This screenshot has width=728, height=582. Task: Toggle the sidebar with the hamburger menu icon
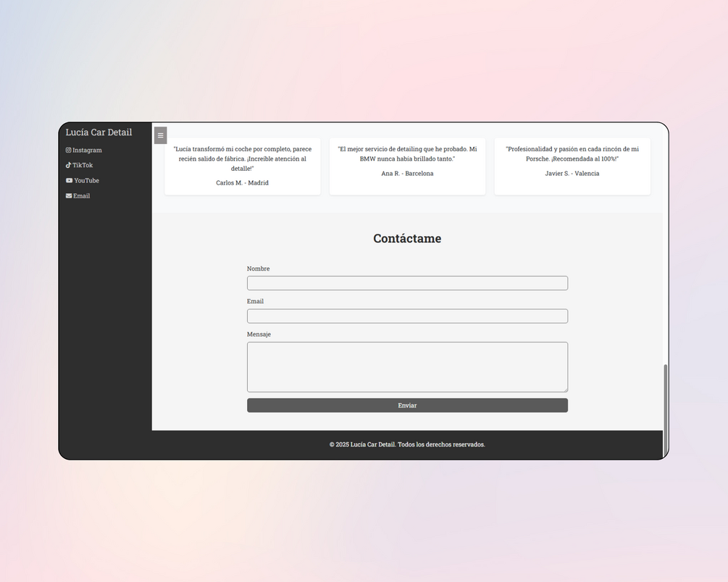160,135
